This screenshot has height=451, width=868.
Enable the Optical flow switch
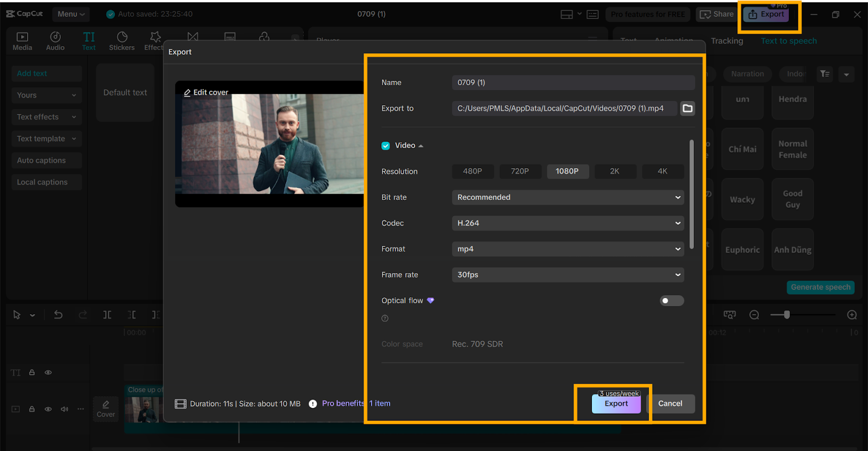pos(672,301)
